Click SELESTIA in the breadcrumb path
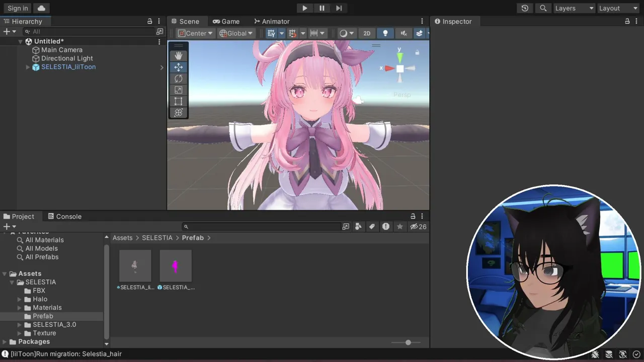 tap(157, 238)
